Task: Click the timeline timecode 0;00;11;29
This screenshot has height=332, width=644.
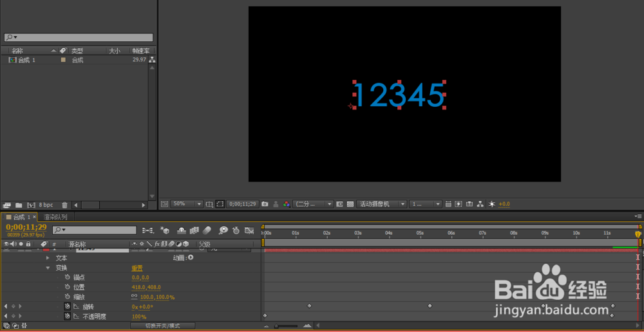Action: (26, 227)
